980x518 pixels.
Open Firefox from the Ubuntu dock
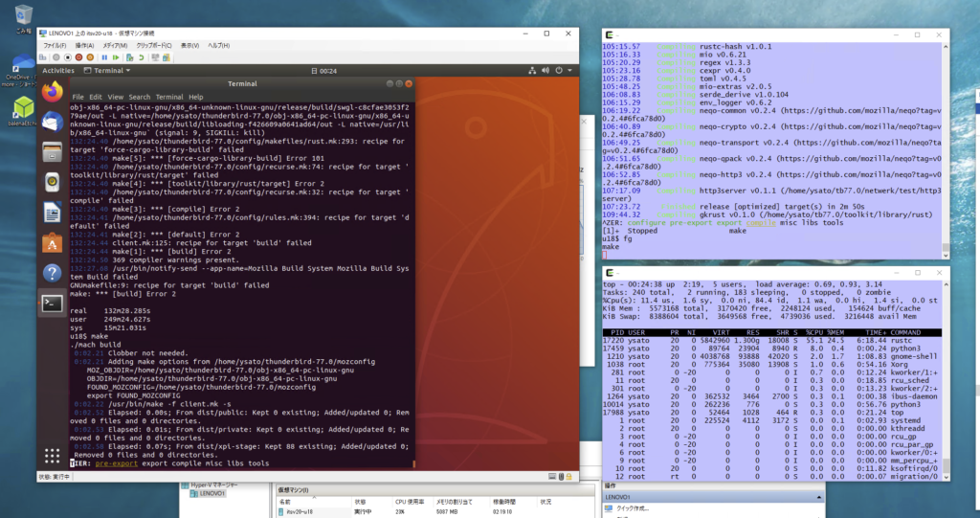click(x=52, y=91)
